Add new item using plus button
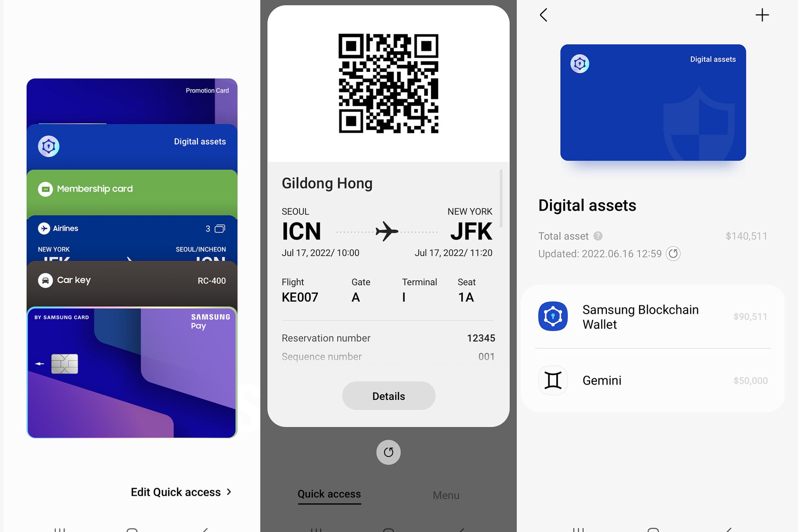The width and height of the screenshot is (798, 532). click(x=762, y=15)
